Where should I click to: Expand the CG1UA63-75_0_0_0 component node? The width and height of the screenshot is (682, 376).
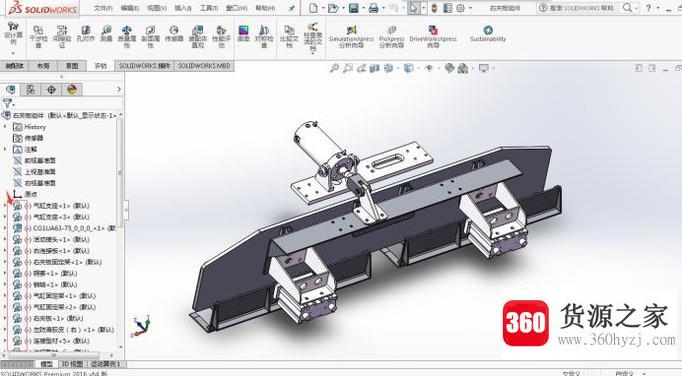pyautogui.click(x=5, y=228)
